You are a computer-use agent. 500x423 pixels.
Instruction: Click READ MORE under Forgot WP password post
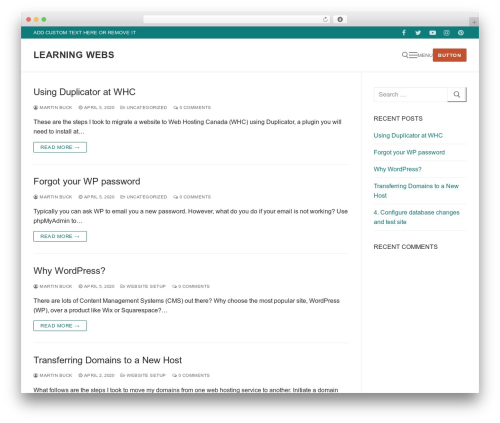click(x=60, y=236)
